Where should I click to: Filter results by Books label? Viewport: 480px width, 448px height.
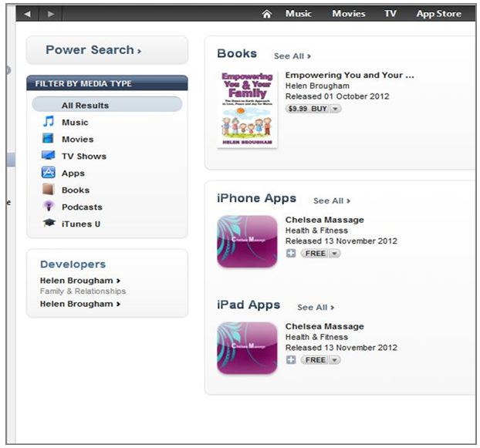coord(76,190)
